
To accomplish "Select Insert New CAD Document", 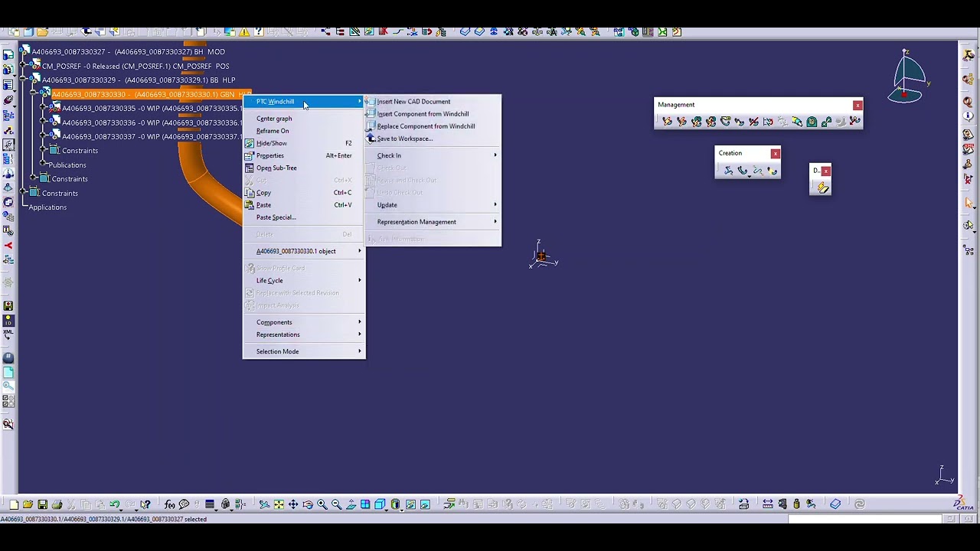I will pyautogui.click(x=433, y=102).
